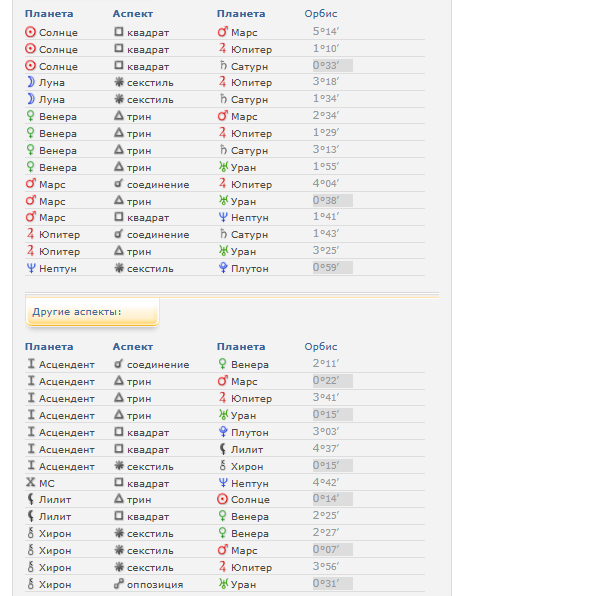Viewport: 614px width, 596px height.
Task: Click Pluto symbol in Асцендент квадрат Плутон row
Action: pyautogui.click(x=223, y=432)
